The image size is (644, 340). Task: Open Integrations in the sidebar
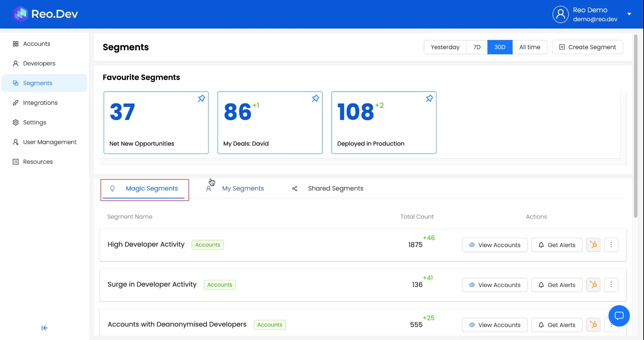click(40, 103)
